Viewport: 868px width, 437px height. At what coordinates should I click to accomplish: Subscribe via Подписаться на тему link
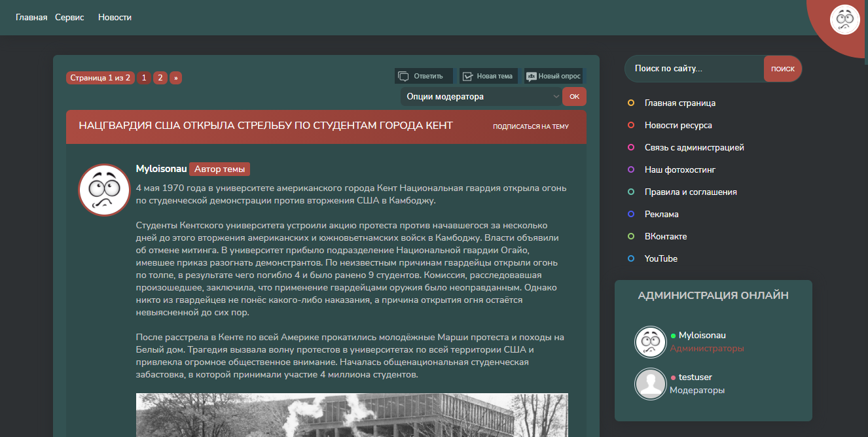click(x=531, y=126)
